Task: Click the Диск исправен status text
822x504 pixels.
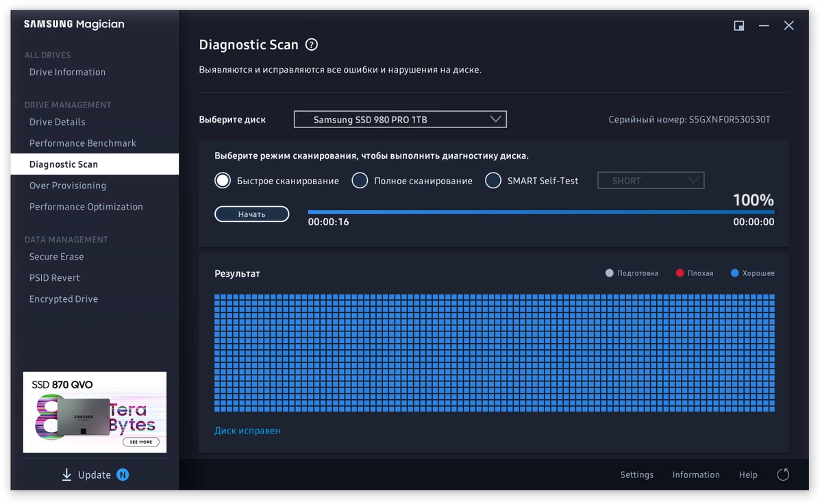Action: pos(247,431)
